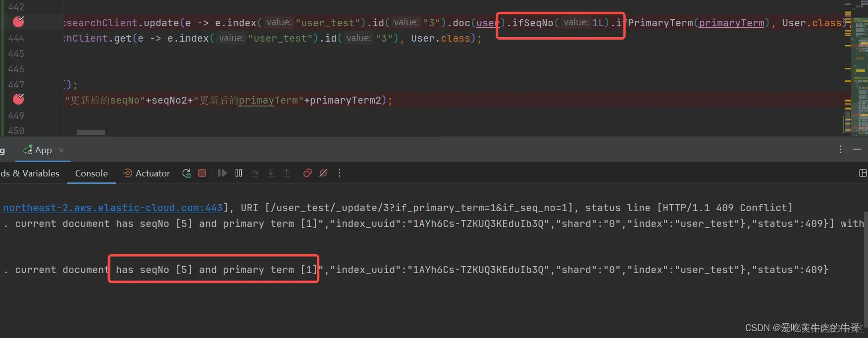Stop the running App process
Viewport: 868px width, 338px height.
coord(202,173)
